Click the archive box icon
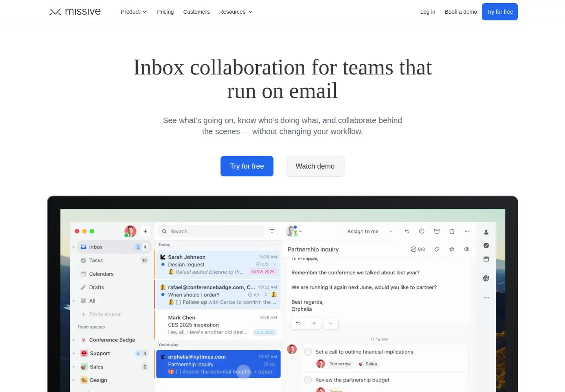565x392 pixels. click(437, 231)
